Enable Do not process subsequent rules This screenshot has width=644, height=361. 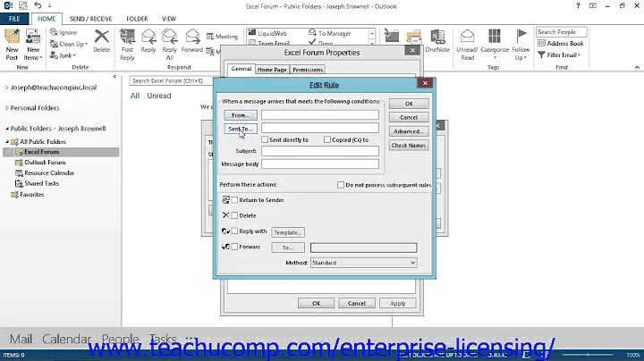tap(341, 185)
